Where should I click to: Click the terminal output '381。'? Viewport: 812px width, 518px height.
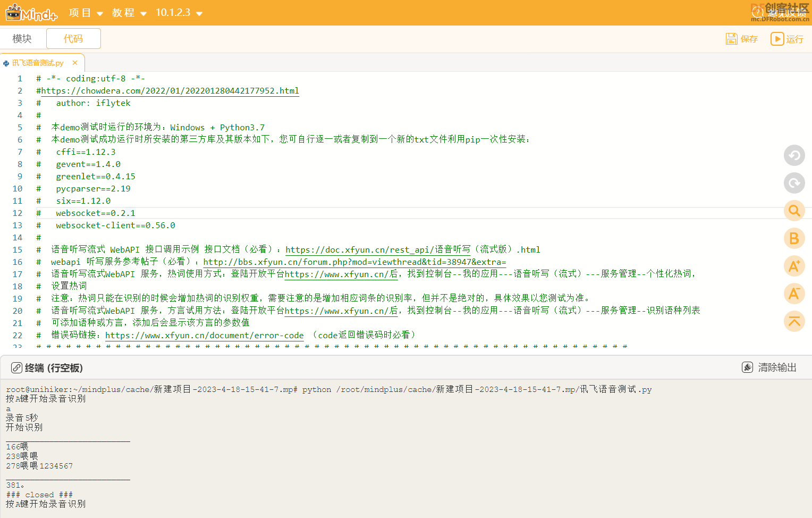(x=15, y=485)
